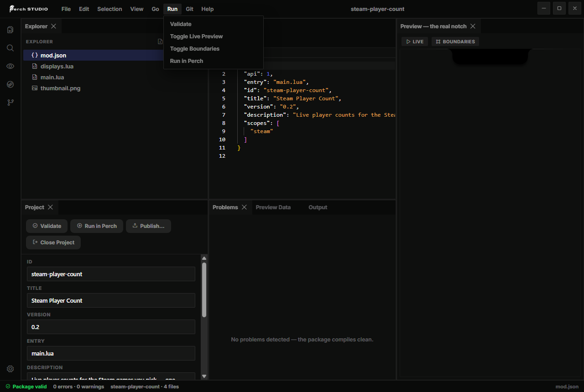Click the Package valid status indicator
Image resolution: width=584 pixels, height=392 pixels.
[x=26, y=387]
